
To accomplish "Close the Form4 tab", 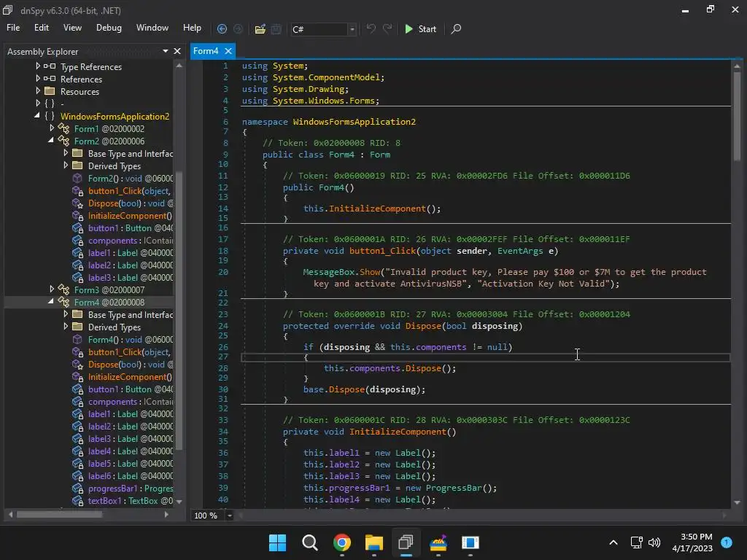I will pos(228,51).
